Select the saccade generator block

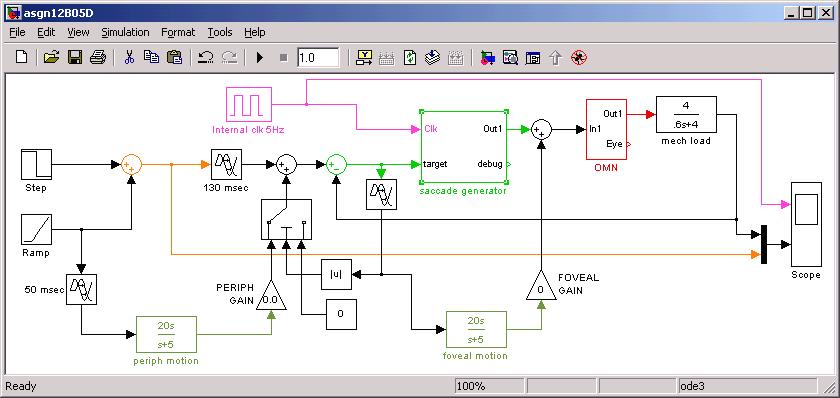pos(464,146)
